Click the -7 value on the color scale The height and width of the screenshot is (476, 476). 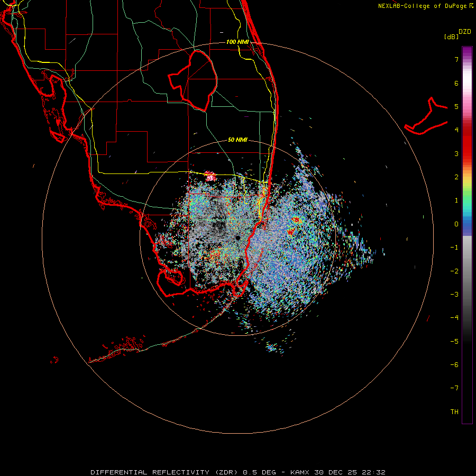tap(454, 388)
